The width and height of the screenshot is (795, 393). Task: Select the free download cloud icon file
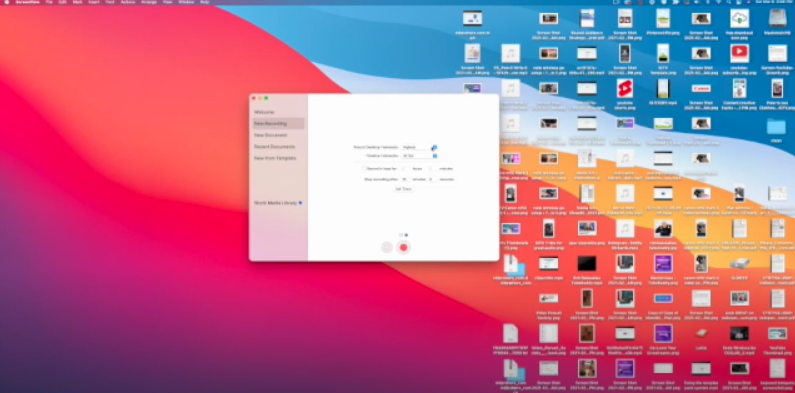tap(739, 18)
